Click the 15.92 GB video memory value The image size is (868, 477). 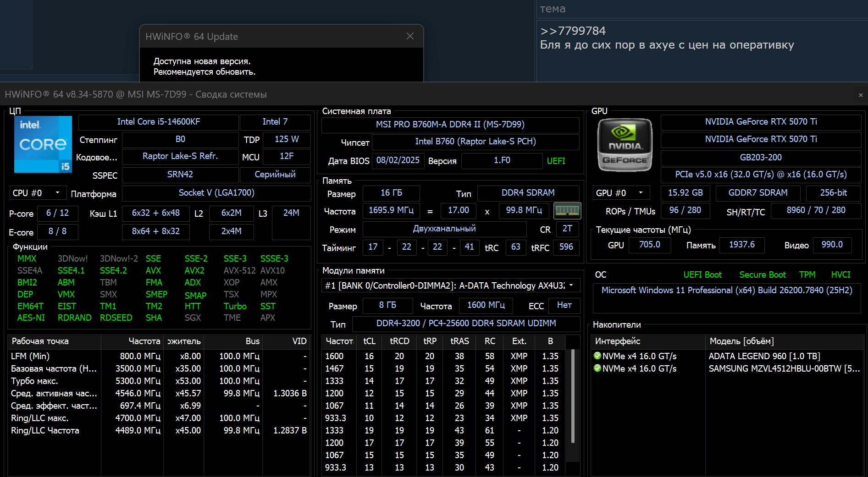tap(686, 193)
